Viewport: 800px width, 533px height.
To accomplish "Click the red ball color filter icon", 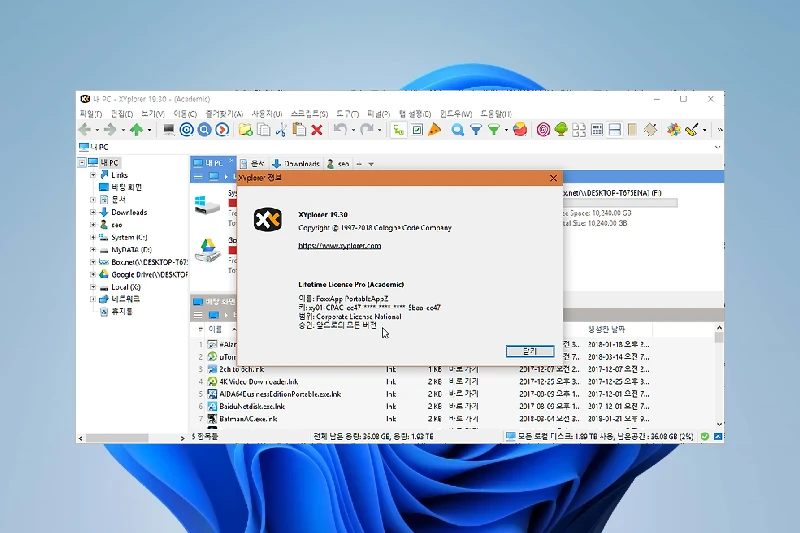I will pyautogui.click(x=520, y=130).
